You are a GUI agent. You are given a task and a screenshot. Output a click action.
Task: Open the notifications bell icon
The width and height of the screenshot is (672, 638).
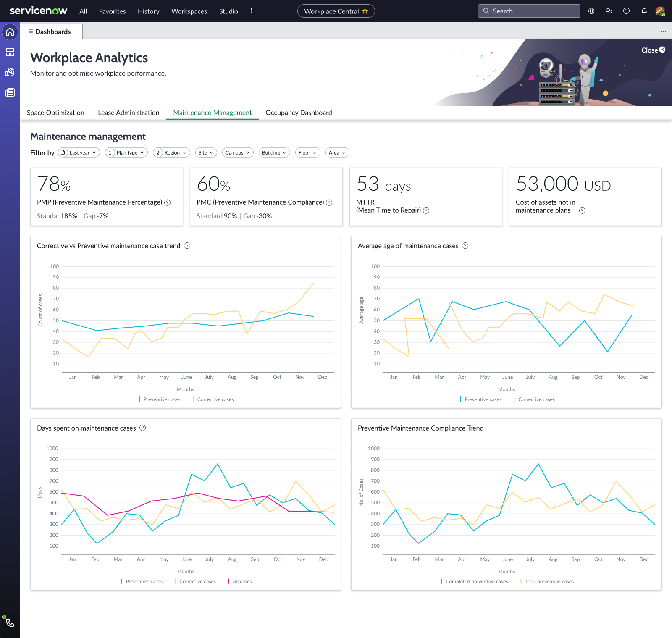pyautogui.click(x=644, y=11)
